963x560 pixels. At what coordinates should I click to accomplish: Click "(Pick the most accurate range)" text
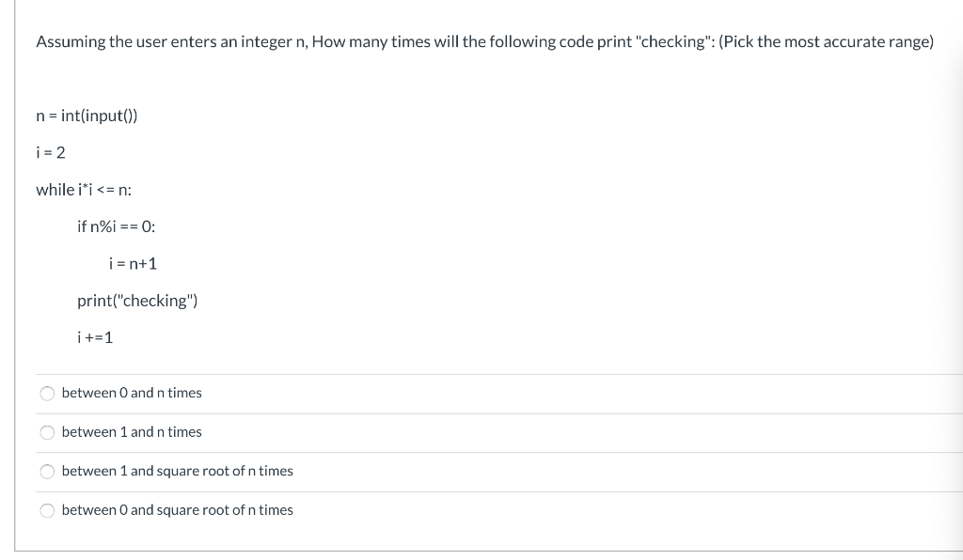click(x=826, y=42)
